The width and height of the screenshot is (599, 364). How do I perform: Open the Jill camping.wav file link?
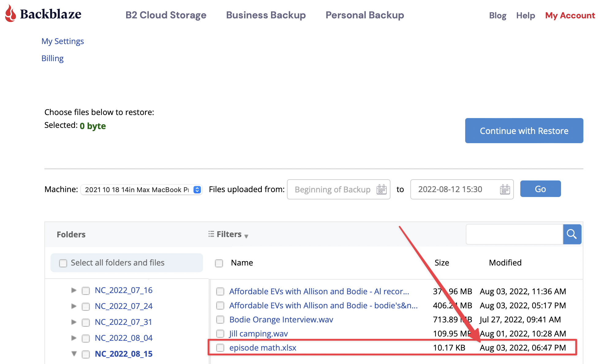(258, 334)
